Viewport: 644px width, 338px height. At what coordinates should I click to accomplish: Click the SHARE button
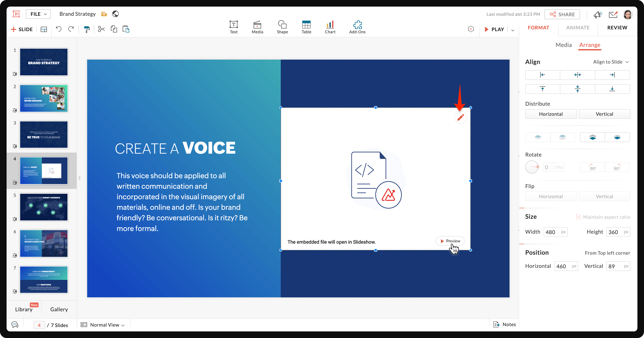(562, 14)
